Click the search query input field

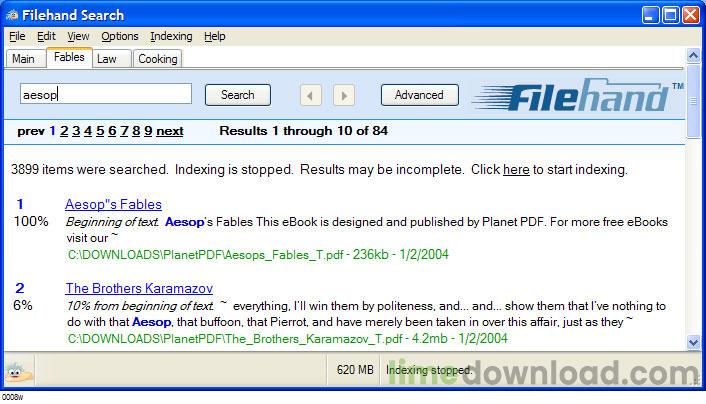[106, 94]
